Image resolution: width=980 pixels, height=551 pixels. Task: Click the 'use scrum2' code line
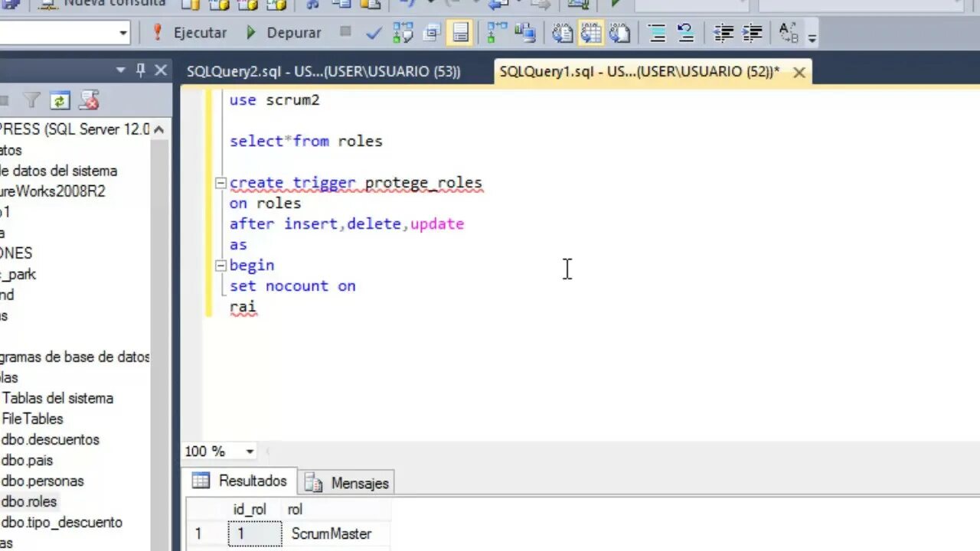click(274, 100)
